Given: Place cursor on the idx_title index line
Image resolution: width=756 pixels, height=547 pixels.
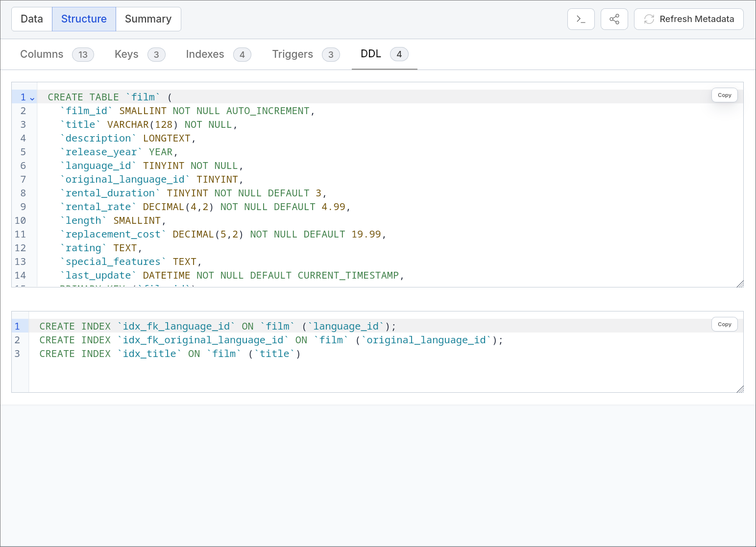Looking at the screenshot, I should click(x=170, y=354).
